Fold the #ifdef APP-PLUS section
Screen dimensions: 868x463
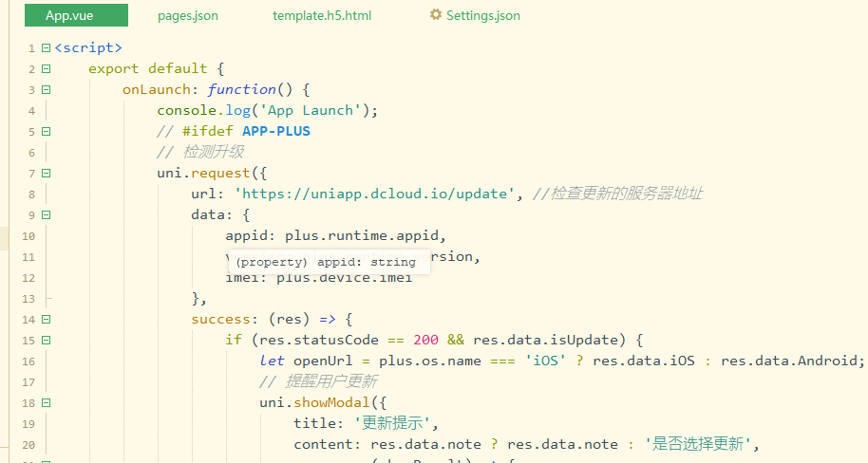point(45,131)
